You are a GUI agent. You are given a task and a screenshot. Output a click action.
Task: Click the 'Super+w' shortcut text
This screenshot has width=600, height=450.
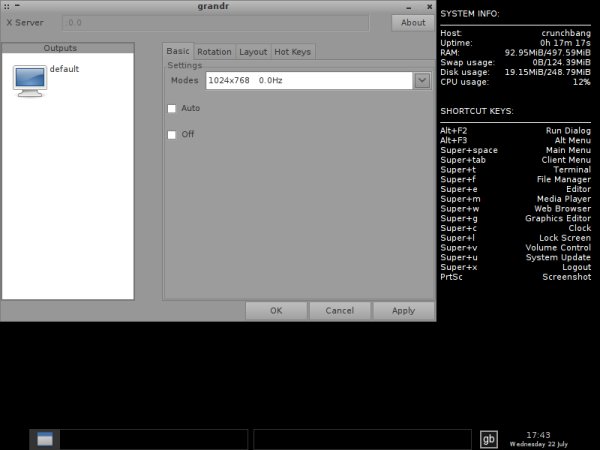[x=460, y=209]
